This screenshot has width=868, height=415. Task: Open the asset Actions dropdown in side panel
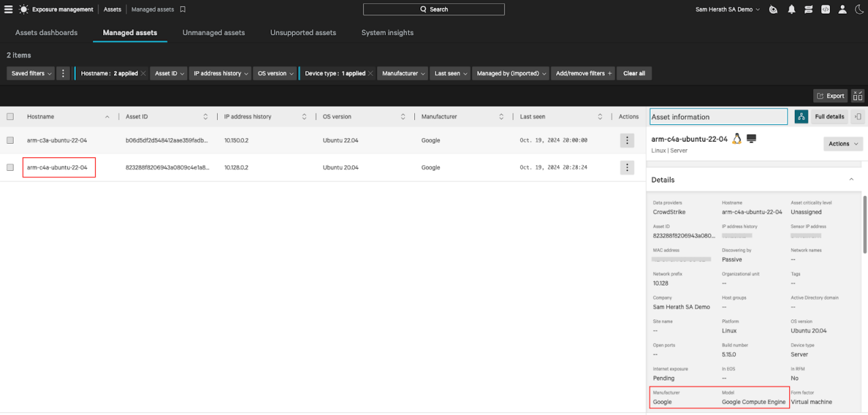pos(843,144)
